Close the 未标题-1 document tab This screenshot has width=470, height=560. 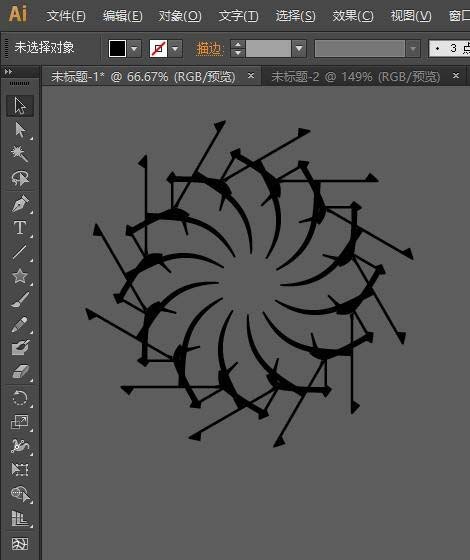tap(251, 76)
